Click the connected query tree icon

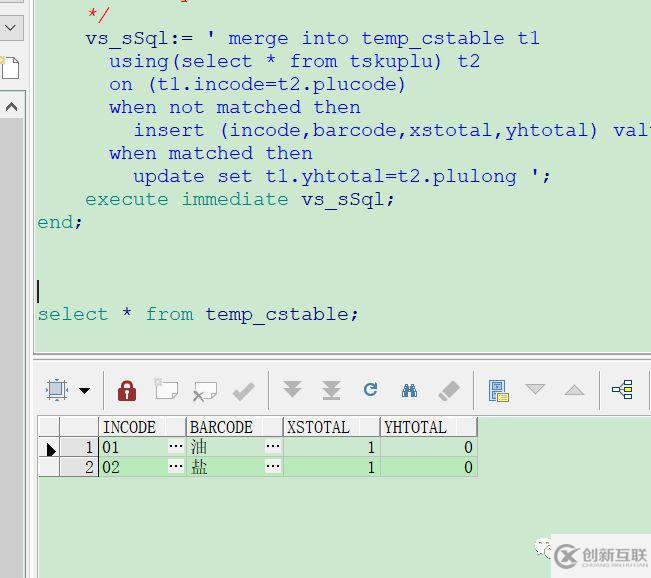point(622,389)
